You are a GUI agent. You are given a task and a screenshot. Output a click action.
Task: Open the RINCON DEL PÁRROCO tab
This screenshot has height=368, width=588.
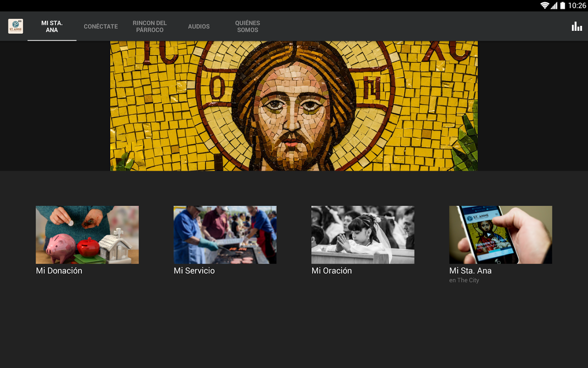[150, 26]
